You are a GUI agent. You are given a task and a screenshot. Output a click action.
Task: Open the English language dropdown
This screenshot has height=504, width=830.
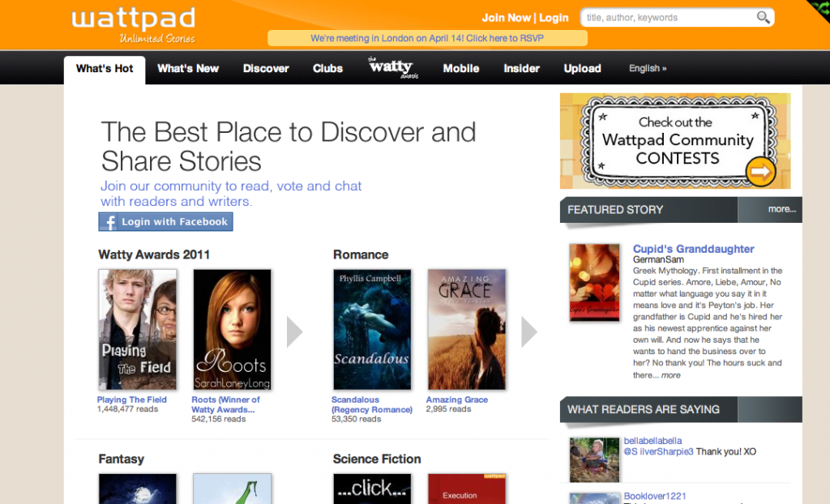(x=647, y=68)
